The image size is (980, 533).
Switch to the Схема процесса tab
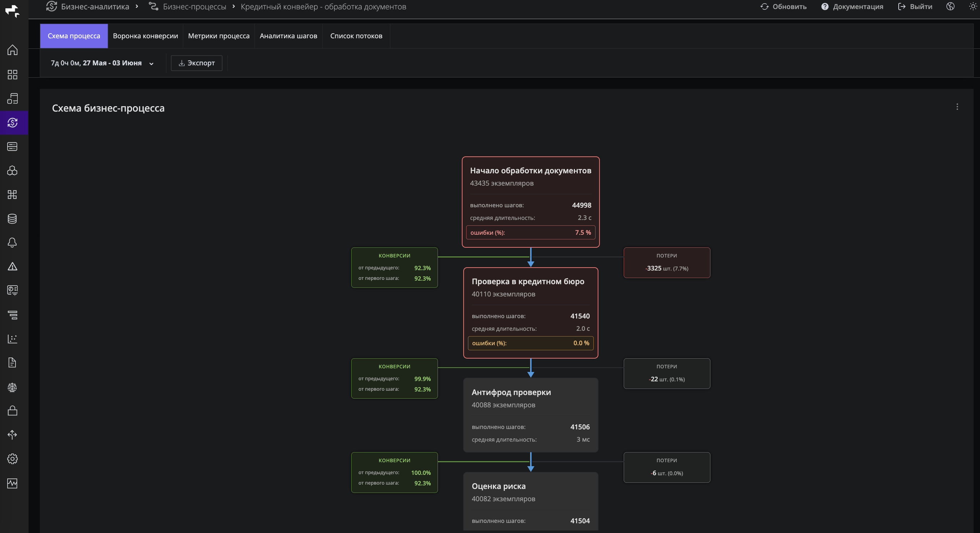point(74,36)
